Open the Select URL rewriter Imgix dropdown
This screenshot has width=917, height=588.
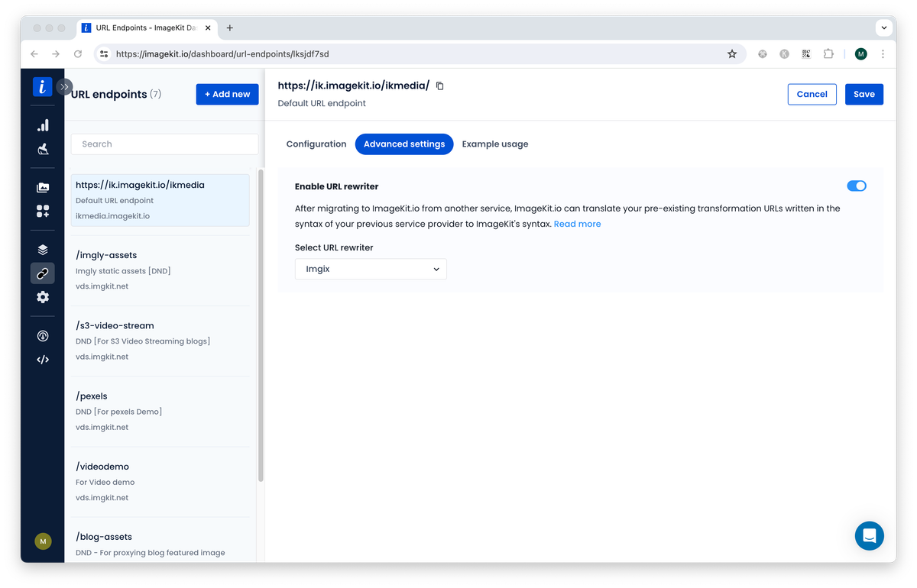[371, 269]
